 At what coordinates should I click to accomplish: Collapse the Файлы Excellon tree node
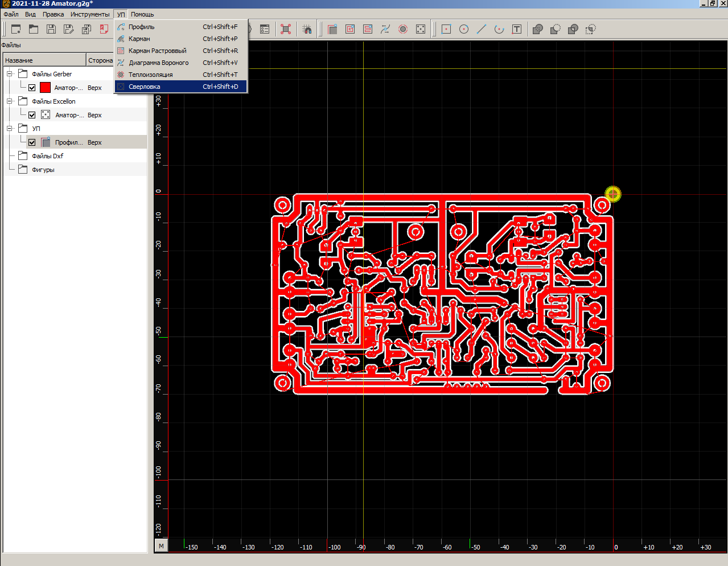pos(10,101)
